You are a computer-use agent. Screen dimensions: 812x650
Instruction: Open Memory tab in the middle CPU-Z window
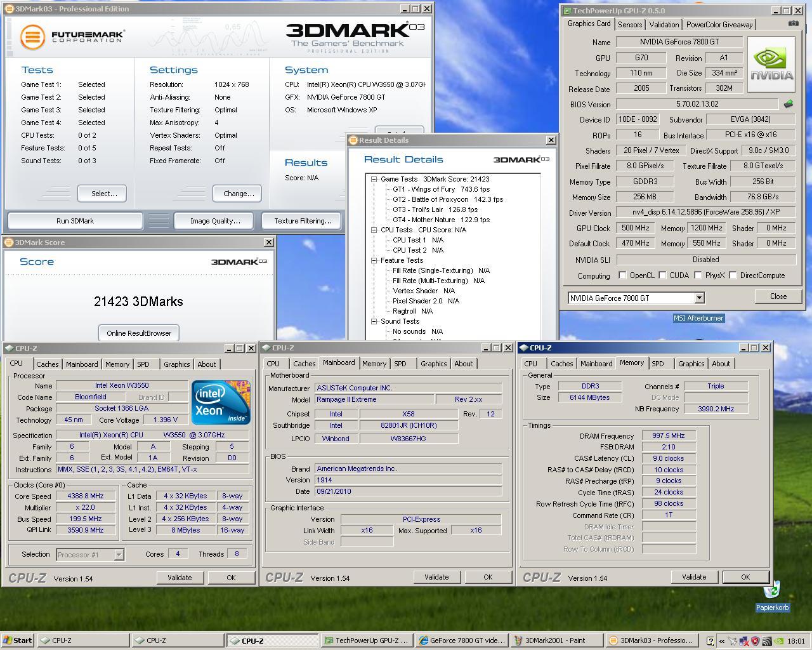click(374, 364)
